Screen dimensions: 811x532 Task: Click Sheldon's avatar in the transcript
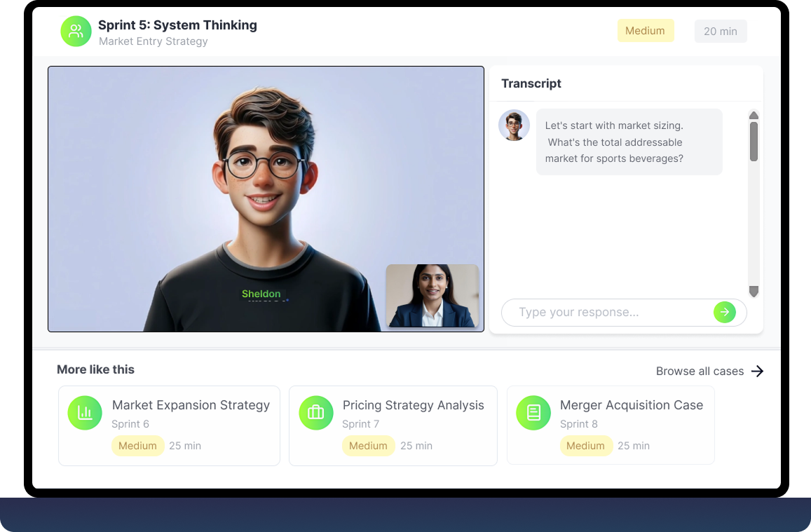[x=514, y=125]
